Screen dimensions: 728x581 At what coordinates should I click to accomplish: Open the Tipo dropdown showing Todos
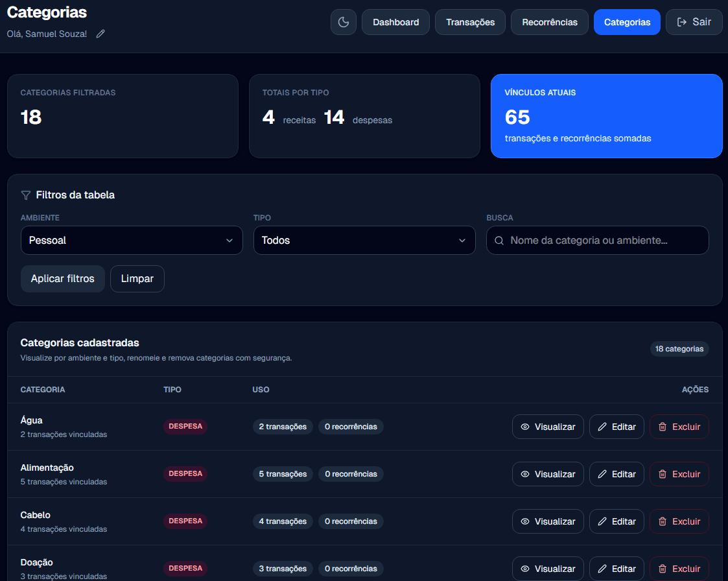click(x=364, y=240)
